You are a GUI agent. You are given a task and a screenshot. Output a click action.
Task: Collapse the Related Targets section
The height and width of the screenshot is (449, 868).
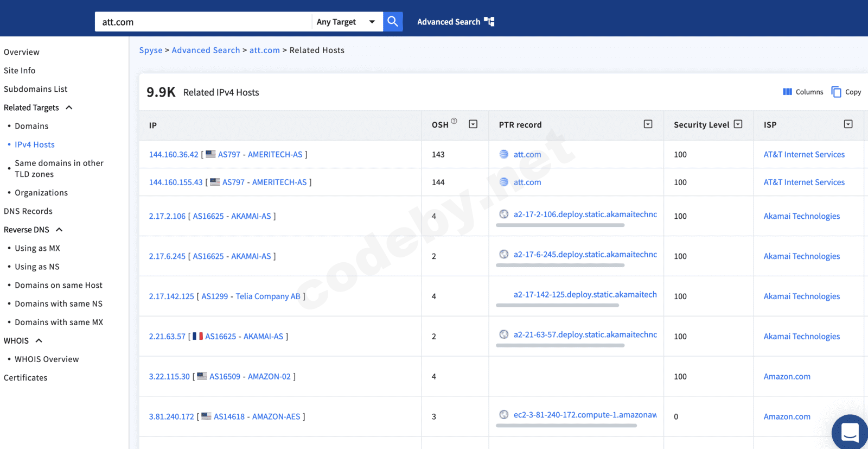point(69,107)
